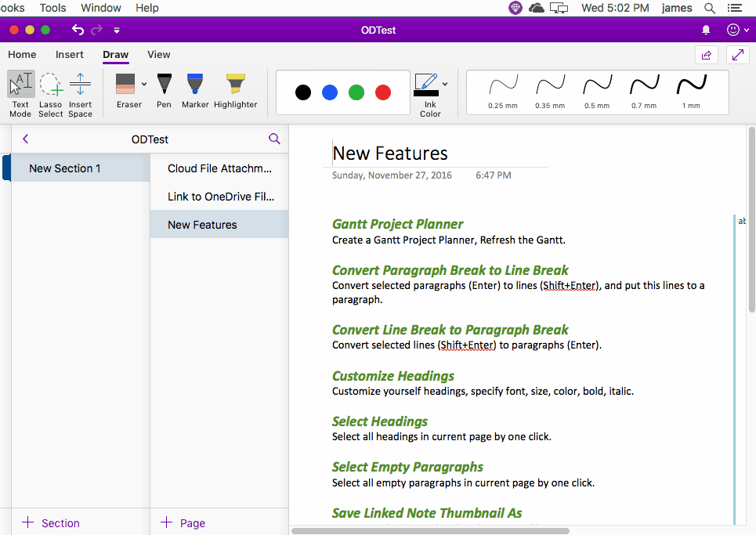Expand the Eraser options dropdown arrow
The image size is (756, 535).
tap(144, 84)
